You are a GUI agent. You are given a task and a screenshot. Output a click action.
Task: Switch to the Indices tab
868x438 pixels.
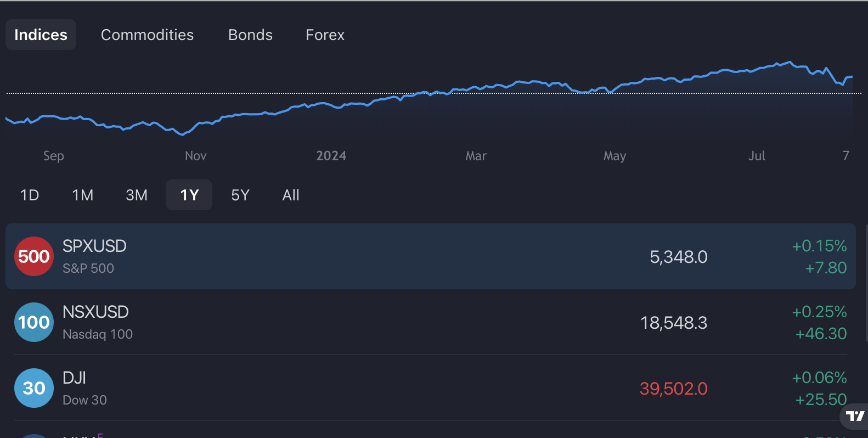coord(41,35)
